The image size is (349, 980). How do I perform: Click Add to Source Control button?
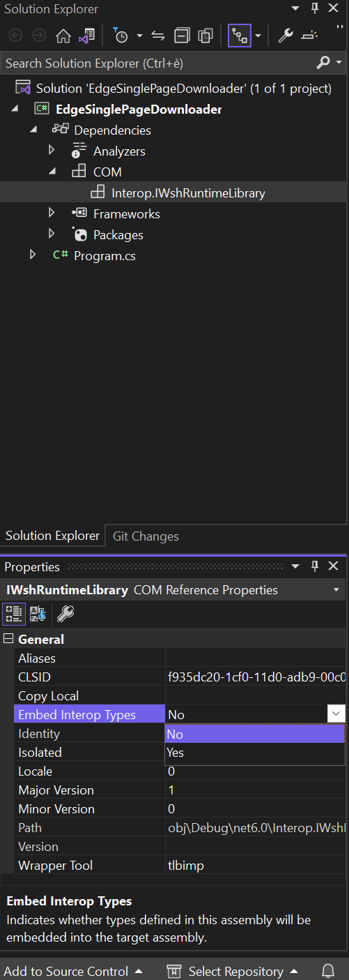74,971
